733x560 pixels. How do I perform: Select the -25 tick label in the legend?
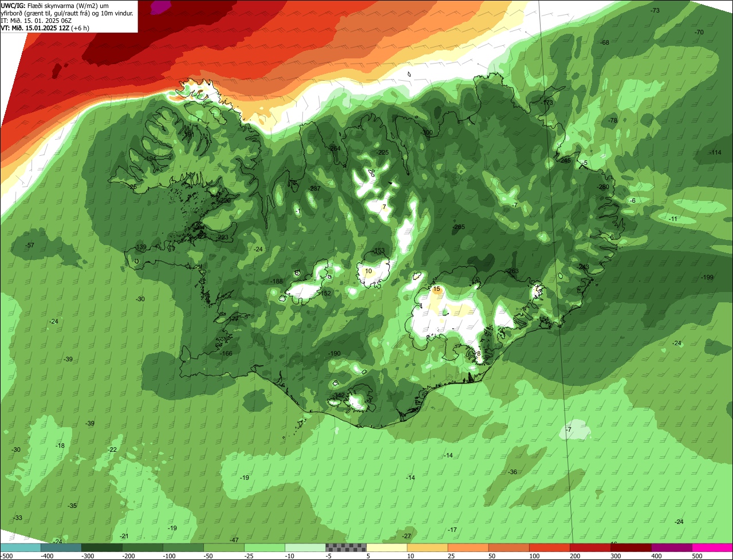point(249,556)
